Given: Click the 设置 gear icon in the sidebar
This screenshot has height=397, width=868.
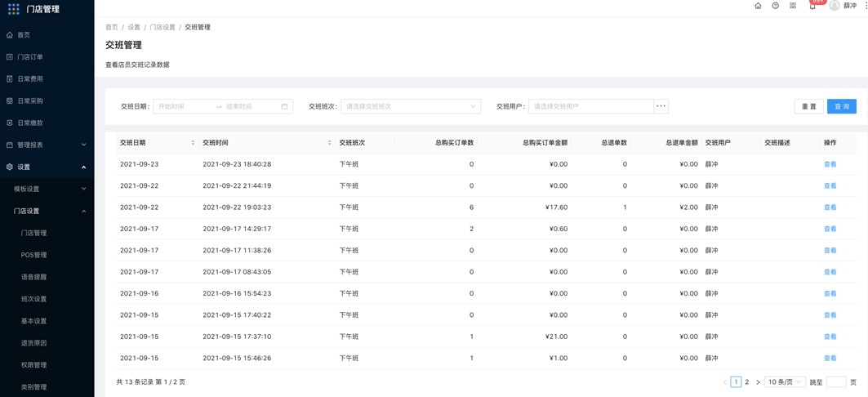Looking at the screenshot, I should 10,167.
